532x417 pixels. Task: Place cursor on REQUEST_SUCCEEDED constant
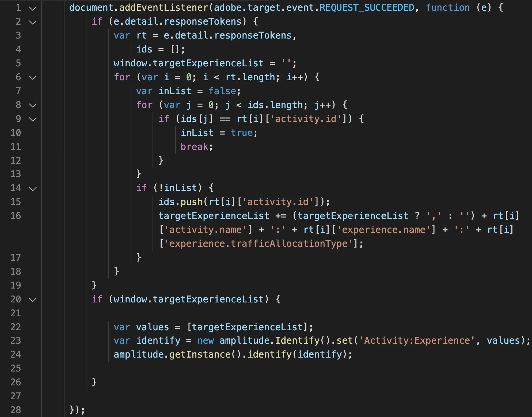367,7
